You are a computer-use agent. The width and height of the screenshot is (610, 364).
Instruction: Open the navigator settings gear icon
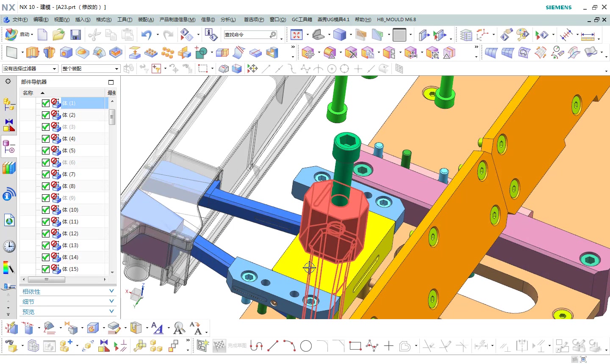click(8, 81)
